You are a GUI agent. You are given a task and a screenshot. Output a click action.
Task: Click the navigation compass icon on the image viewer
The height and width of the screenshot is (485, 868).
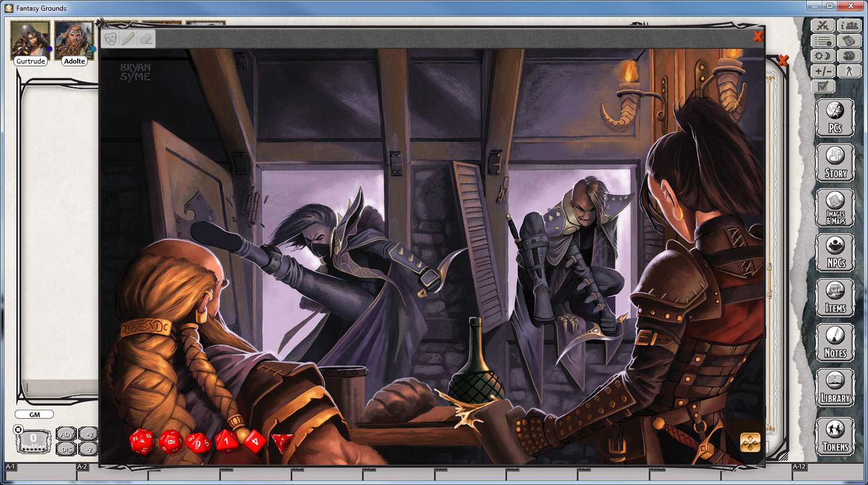coord(750,442)
